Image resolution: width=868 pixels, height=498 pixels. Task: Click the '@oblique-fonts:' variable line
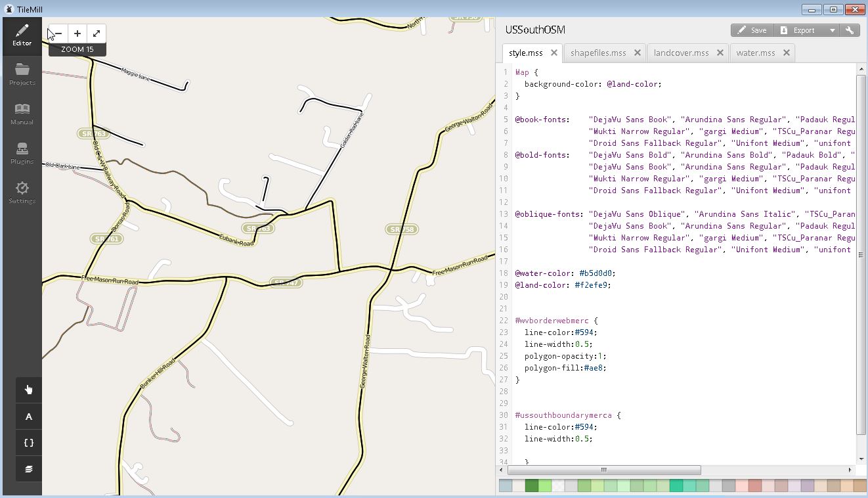[x=550, y=214]
